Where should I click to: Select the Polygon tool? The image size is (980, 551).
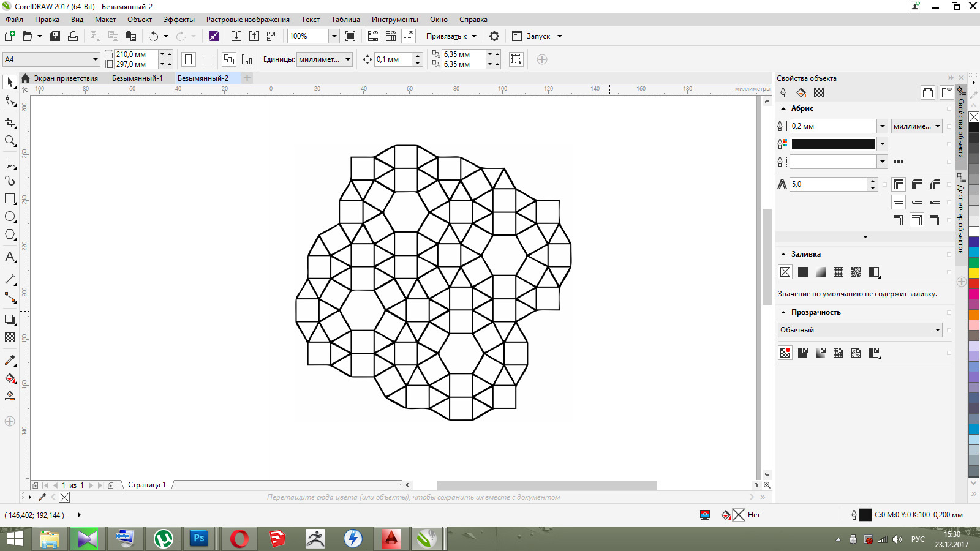coord(10,234)
